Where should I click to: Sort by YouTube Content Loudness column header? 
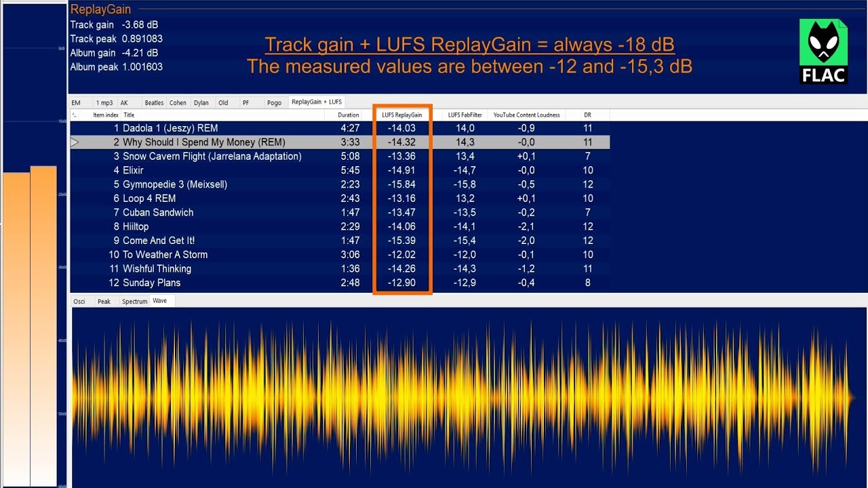coord(526,115)
